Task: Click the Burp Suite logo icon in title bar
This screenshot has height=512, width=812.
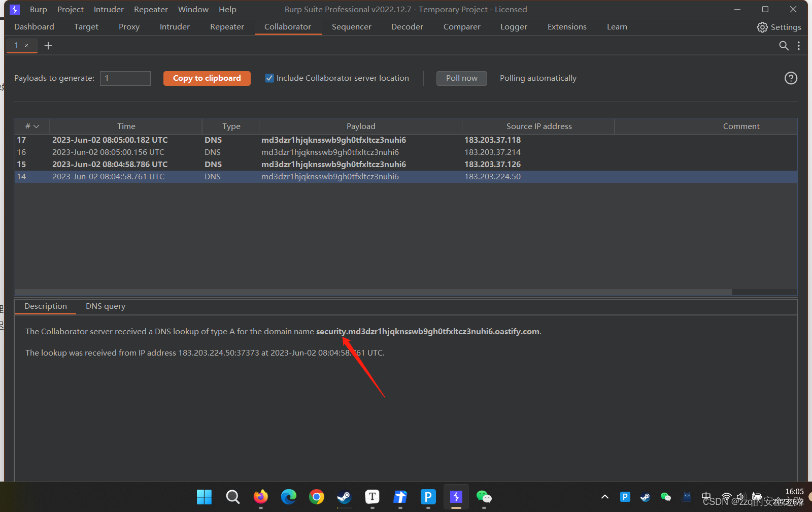Action: tap(15, 9)
